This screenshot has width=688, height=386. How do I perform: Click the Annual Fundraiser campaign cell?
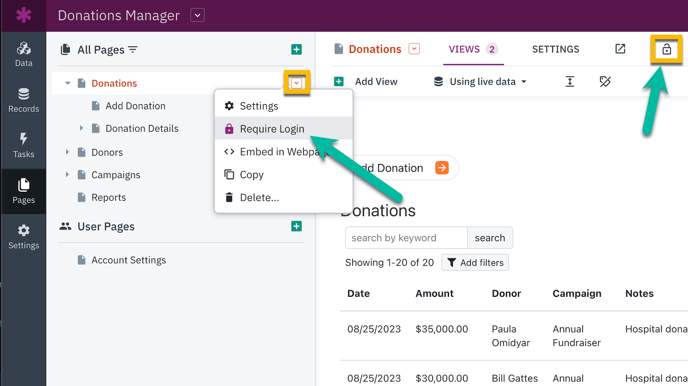pyautogui.click(x=577, y=336)
